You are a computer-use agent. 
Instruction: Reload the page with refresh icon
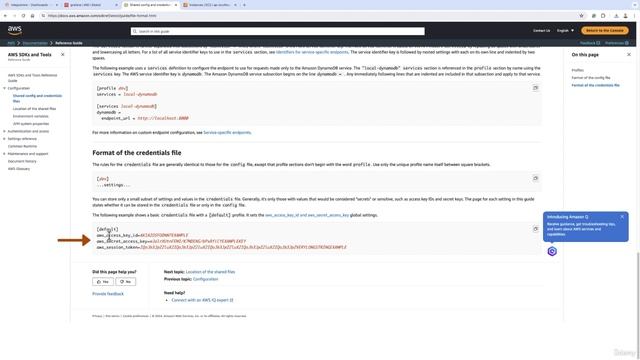coord(23,16)
